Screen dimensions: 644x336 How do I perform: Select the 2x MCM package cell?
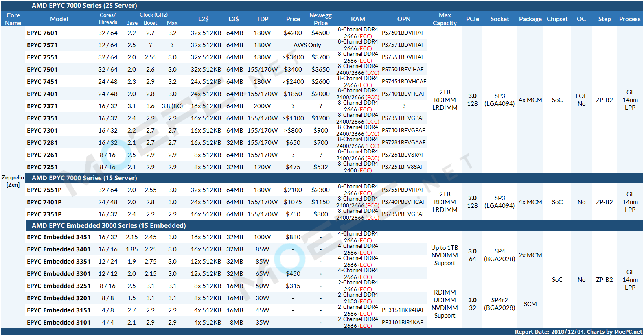(530, 255)
